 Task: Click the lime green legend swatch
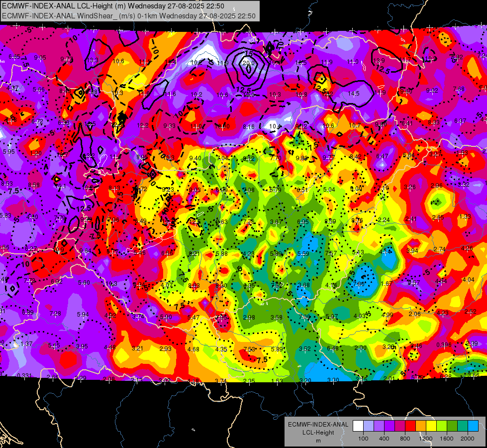point(442,426)
